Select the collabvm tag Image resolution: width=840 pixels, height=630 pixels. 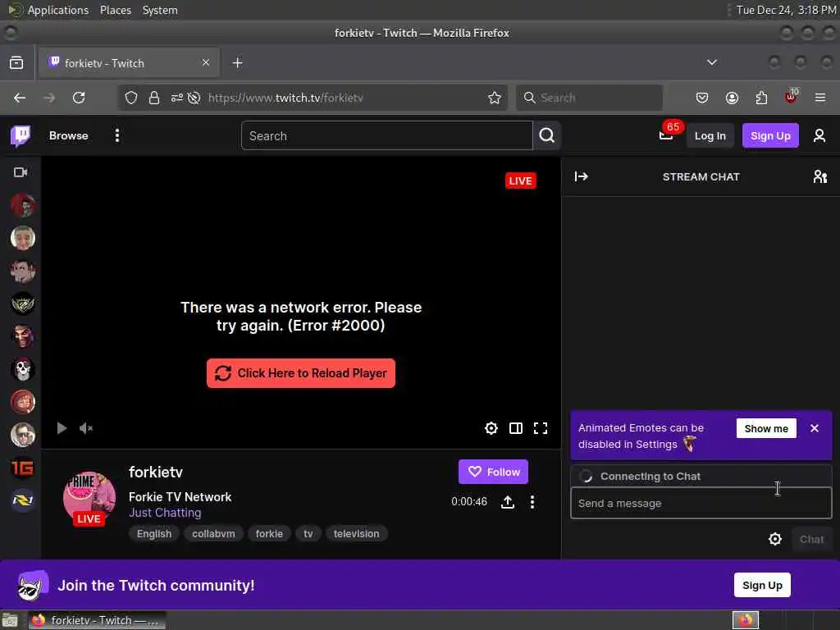pos(213,533)
